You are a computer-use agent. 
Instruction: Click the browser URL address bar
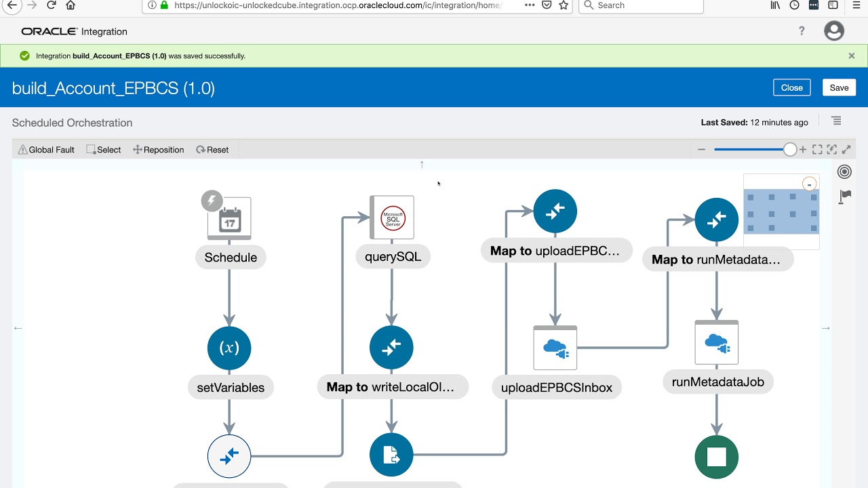[339, 5]
